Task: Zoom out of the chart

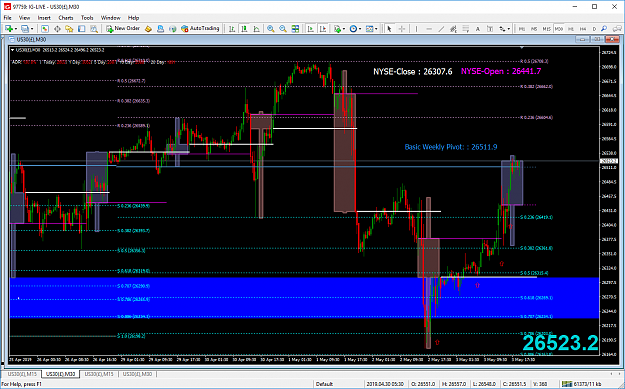Action: tap(283, 29)
